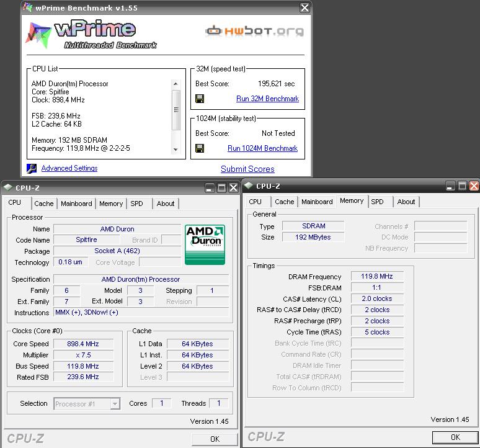
Task: Click the CPU List scrollbar thumb
Action: [x=176, y=110]
